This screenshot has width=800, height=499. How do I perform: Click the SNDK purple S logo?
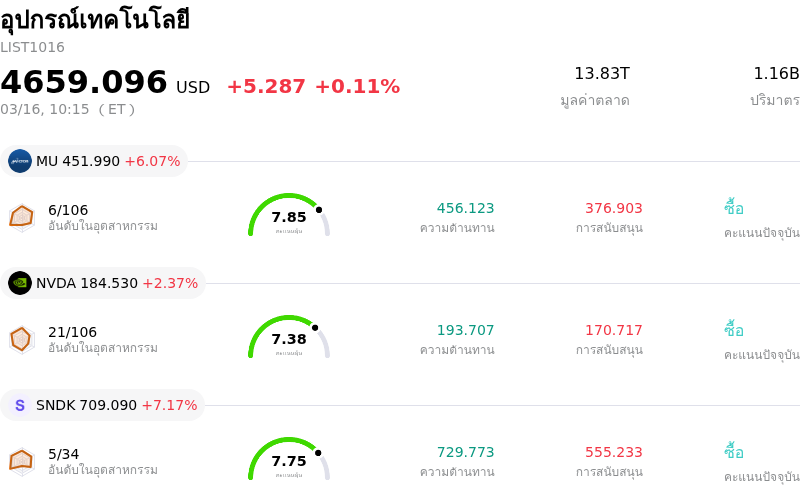(x=20, y=405)
